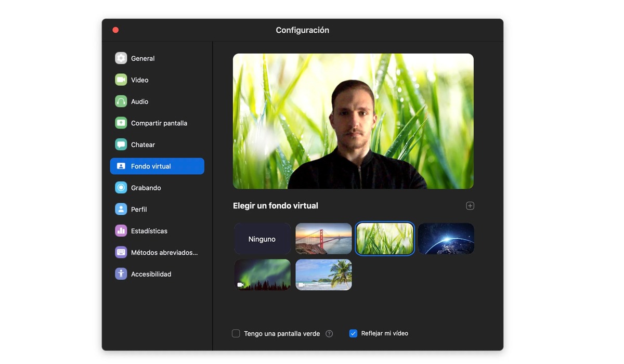This screenshot has width=624, height=364.
Task: Click the plus button to add a background
Action: tap(470, 205)
